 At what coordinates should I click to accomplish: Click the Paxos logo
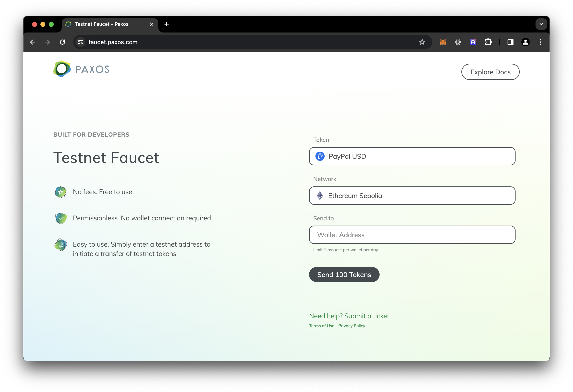click(81, 69)
